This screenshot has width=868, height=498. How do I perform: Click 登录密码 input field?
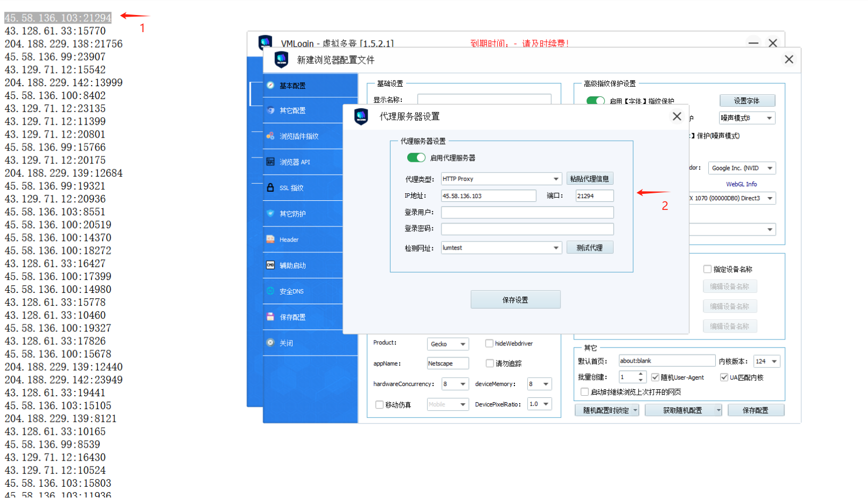(x=527, y=229)
